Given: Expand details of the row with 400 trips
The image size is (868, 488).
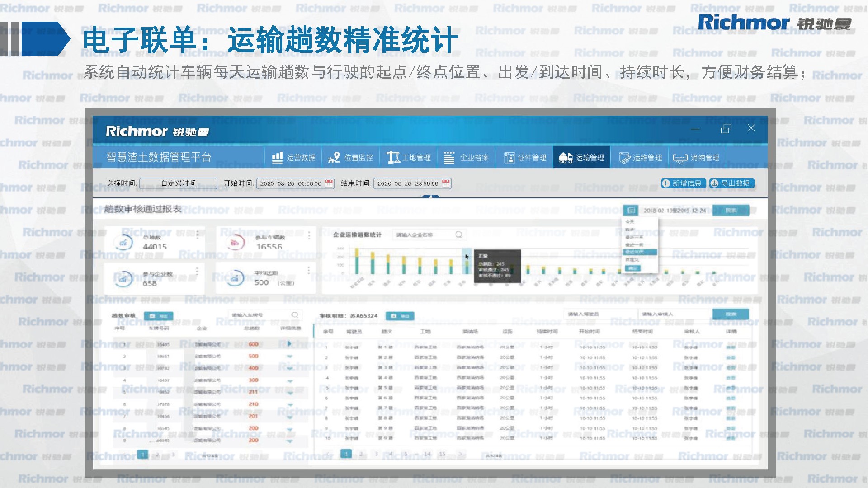Looking at the screenshot, I should pyautogui.click(x=290, y=369).
